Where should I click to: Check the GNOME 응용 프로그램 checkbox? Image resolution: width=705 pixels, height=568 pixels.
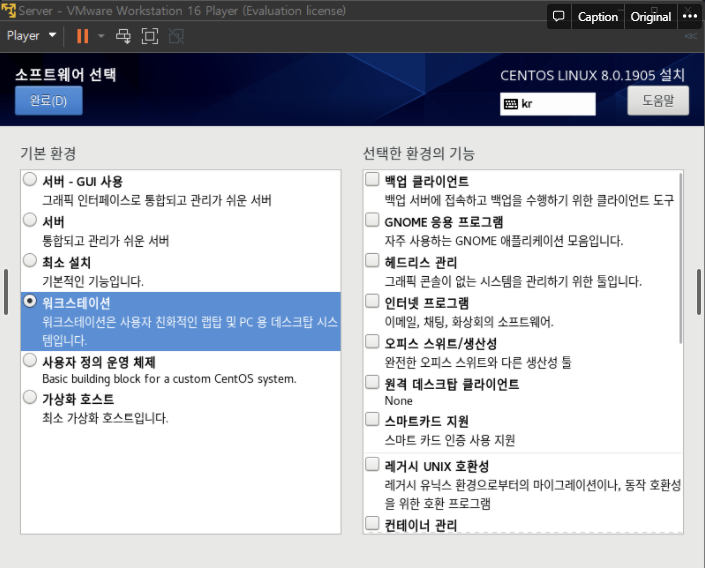coord(372,219)
